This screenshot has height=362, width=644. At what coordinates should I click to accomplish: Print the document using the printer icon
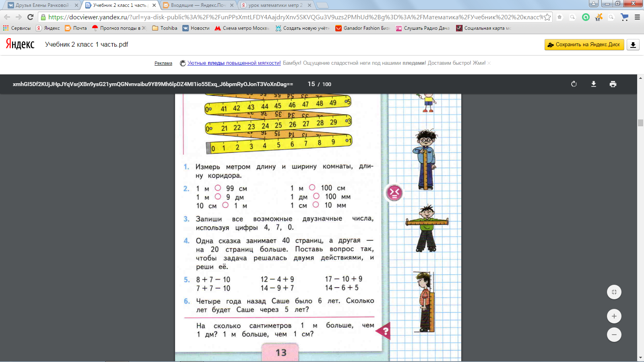pyautogui.click(x=613, y=84)
